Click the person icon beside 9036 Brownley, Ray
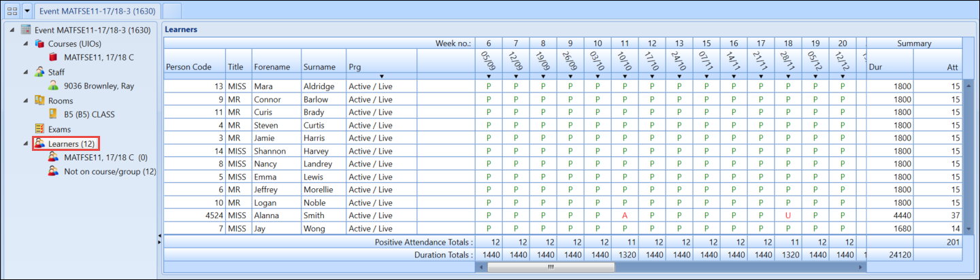The height and width of the screenshot is (280, 980). (54, 86)
